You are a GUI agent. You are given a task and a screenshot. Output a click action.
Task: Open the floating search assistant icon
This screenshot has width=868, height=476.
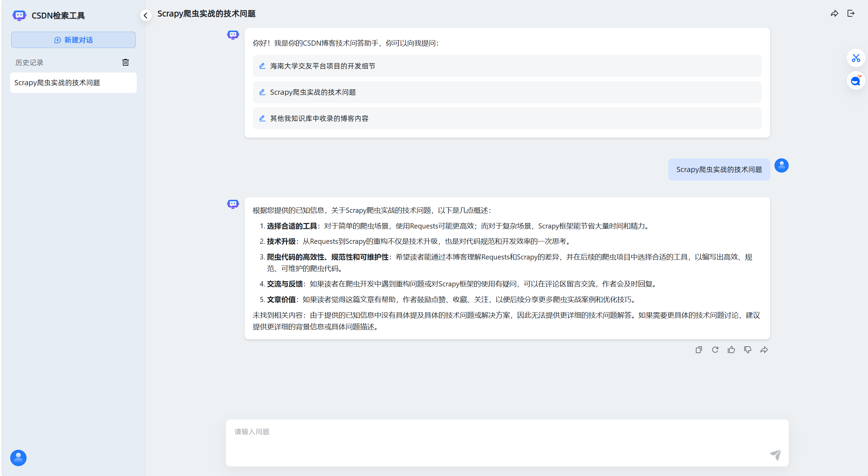856,81
